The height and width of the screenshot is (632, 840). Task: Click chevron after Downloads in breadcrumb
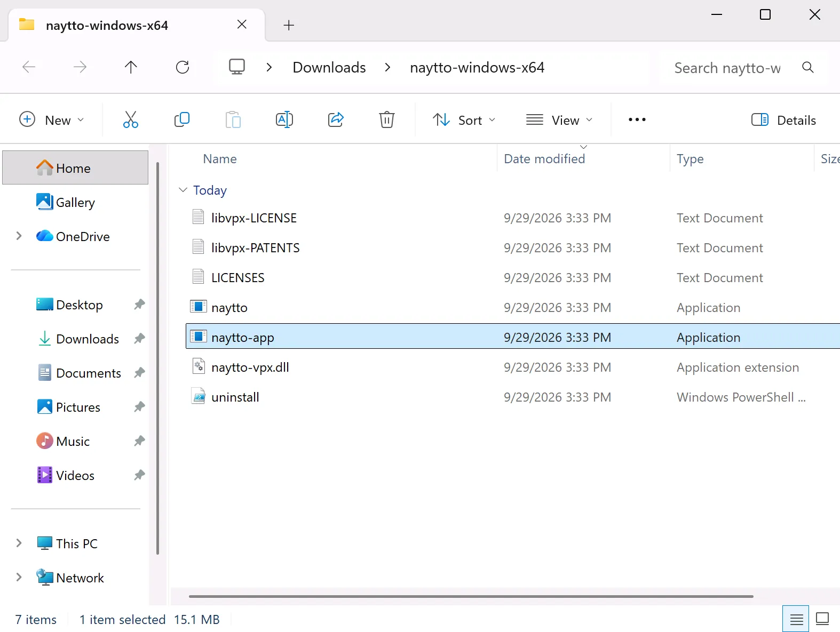tap(388, 67)
